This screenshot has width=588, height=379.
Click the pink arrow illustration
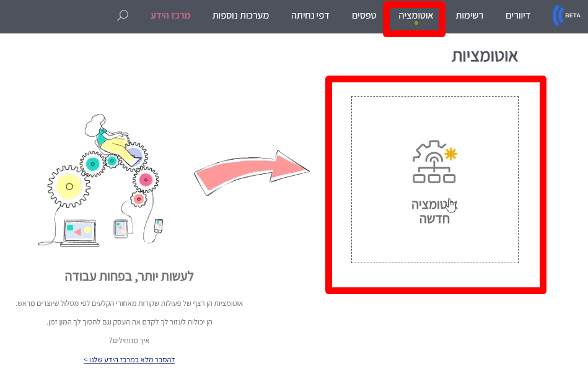tap(252, 172)
